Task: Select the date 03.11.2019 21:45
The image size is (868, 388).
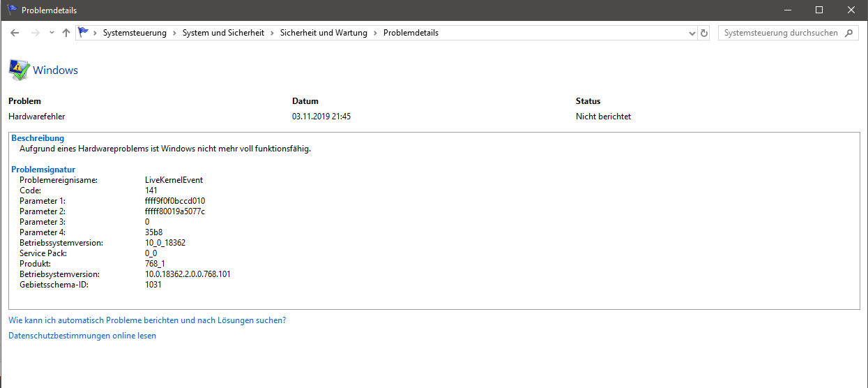Action: click(x=321, y=117)
